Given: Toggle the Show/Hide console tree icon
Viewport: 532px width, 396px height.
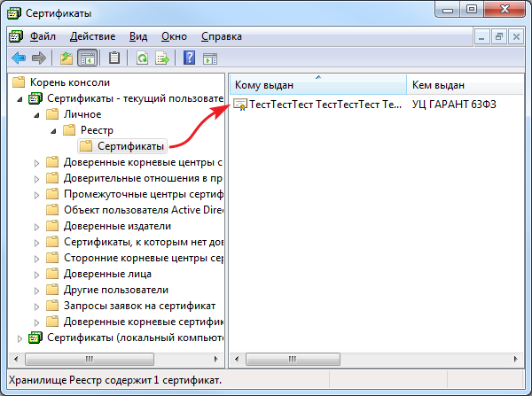Looking at the screenshot, I should 88,58.
